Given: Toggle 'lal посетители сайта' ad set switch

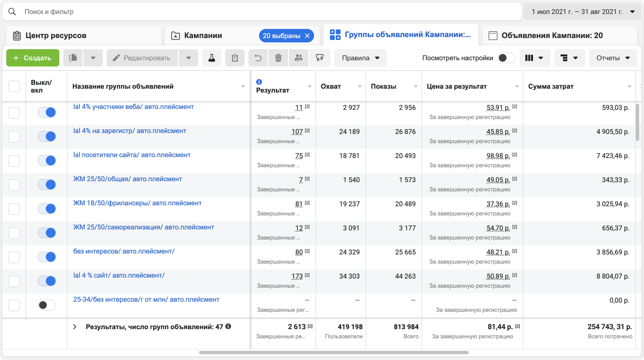Looking at the screenshot, I should pyautogui.click(x=47, y=160).
